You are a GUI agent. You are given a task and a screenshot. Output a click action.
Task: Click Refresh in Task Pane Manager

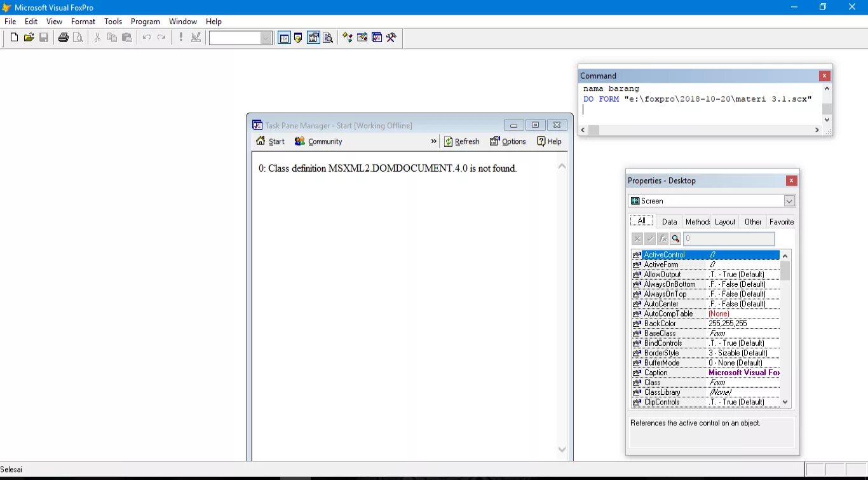click(x=462, y=141)
